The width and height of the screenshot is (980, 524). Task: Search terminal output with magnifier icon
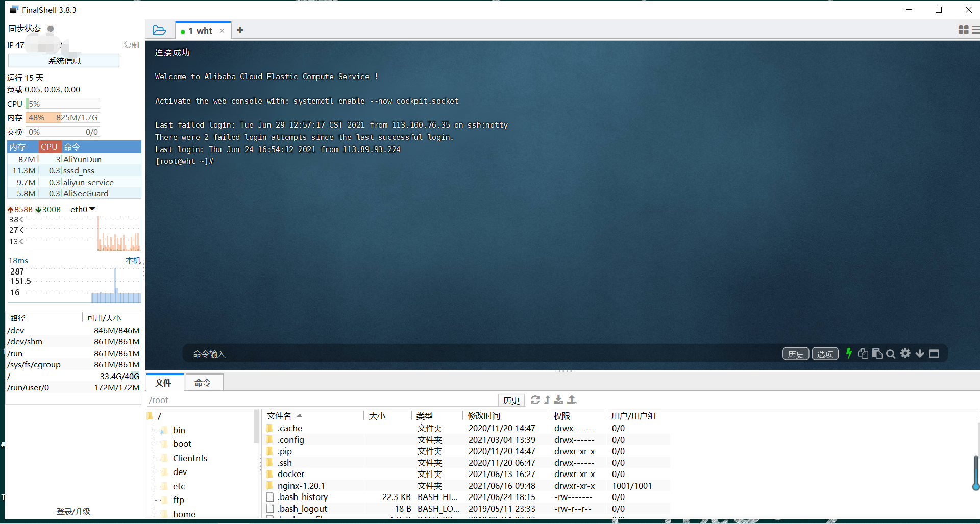coord(891,354)
